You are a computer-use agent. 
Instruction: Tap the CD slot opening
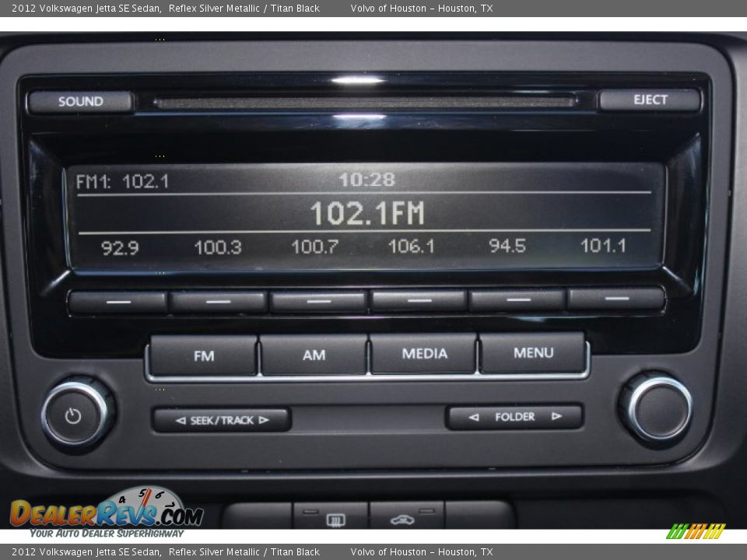coord(364,102)
